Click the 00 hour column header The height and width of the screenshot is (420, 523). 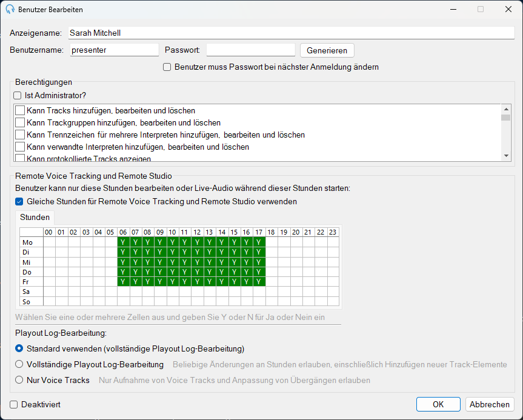[49, 232]
